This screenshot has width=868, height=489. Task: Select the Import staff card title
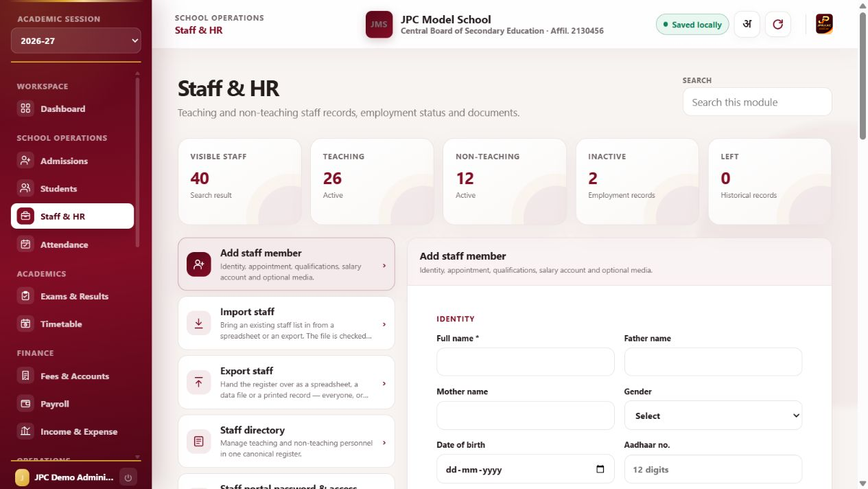247,312
